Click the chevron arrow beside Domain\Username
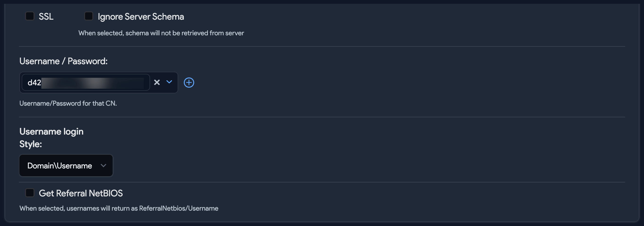The height and width of the screenshot is (226, 644). (103, 166)
